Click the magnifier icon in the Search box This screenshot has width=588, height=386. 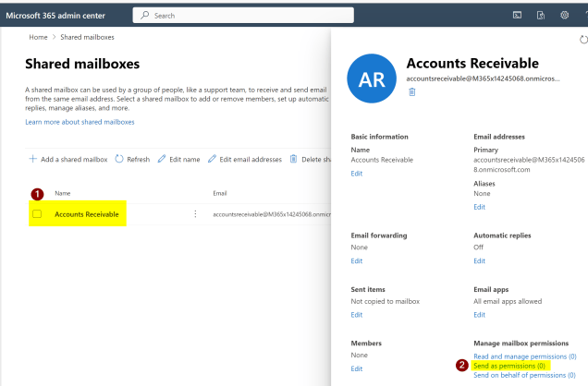[145, 16]
